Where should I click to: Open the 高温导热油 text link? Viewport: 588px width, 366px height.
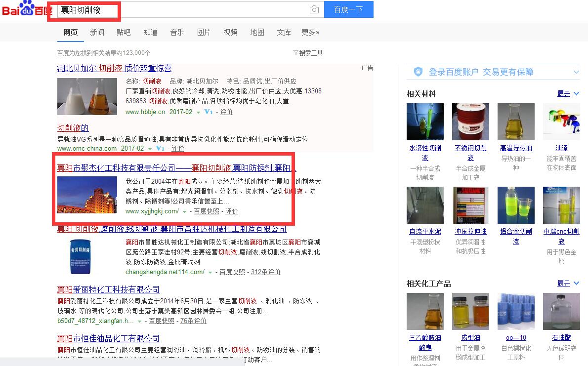516,148
